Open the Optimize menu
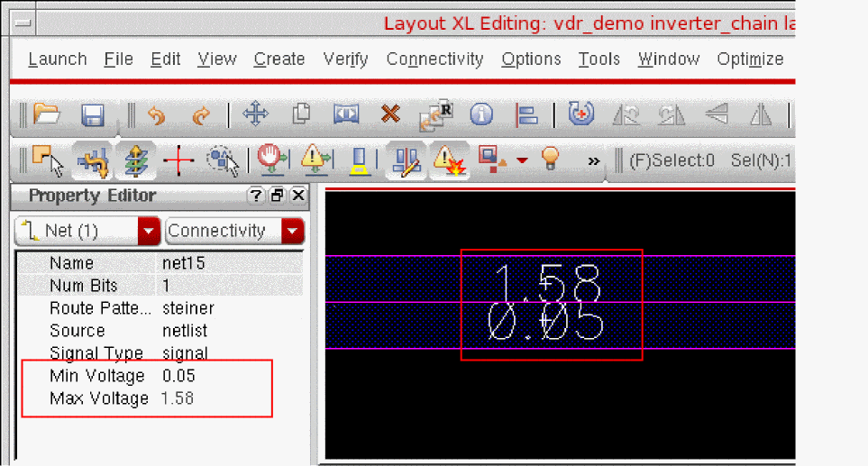868x466 pixels. click(x=750, y=59)
